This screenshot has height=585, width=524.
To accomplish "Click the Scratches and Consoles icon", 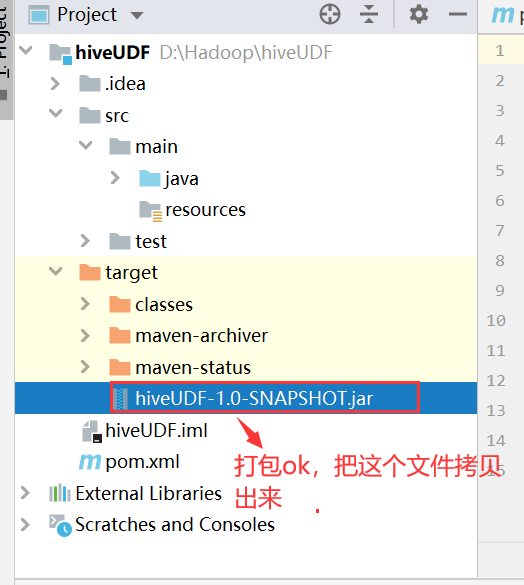I will tap(60, 525).
